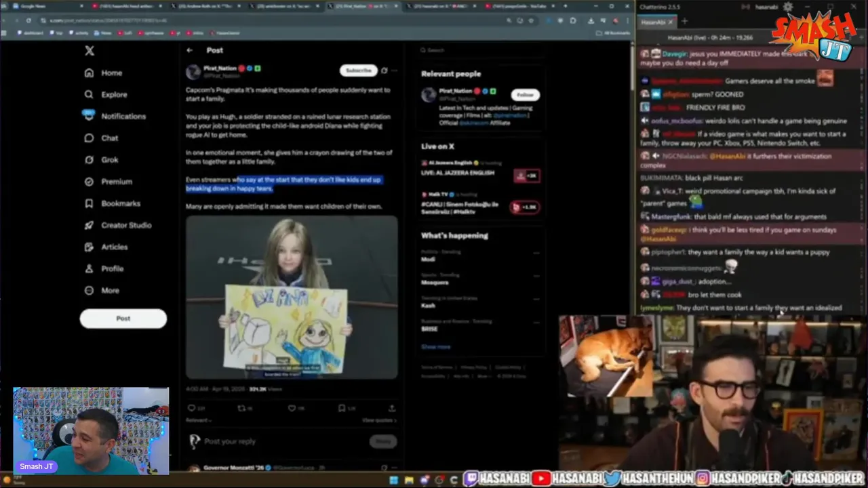This screenshot has height=488, width=868.
Task: Open Notifications in the X sidebar
Action: [115, 116]
